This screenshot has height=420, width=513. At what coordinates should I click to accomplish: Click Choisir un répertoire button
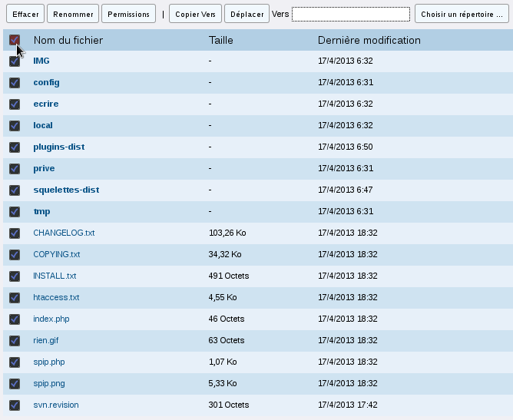pos(462,14)
